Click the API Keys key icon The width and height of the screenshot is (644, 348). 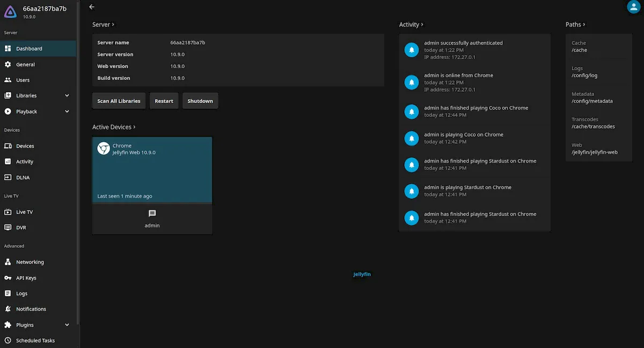coord(8,278)
